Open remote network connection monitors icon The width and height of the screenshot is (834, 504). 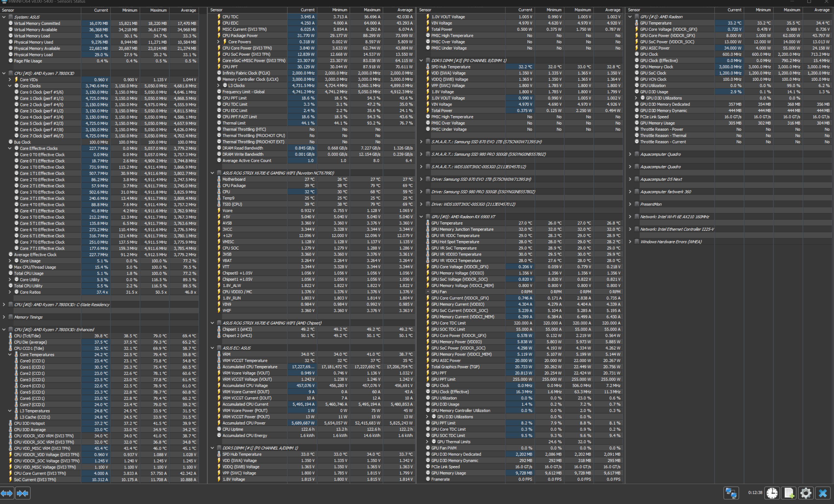[x=731, y=493]
